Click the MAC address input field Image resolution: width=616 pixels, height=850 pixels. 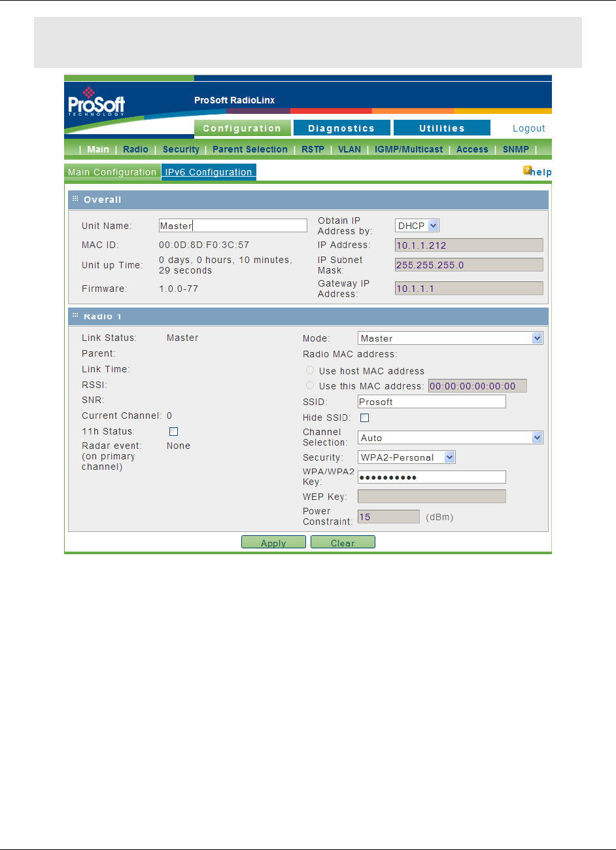pos(477,386)
